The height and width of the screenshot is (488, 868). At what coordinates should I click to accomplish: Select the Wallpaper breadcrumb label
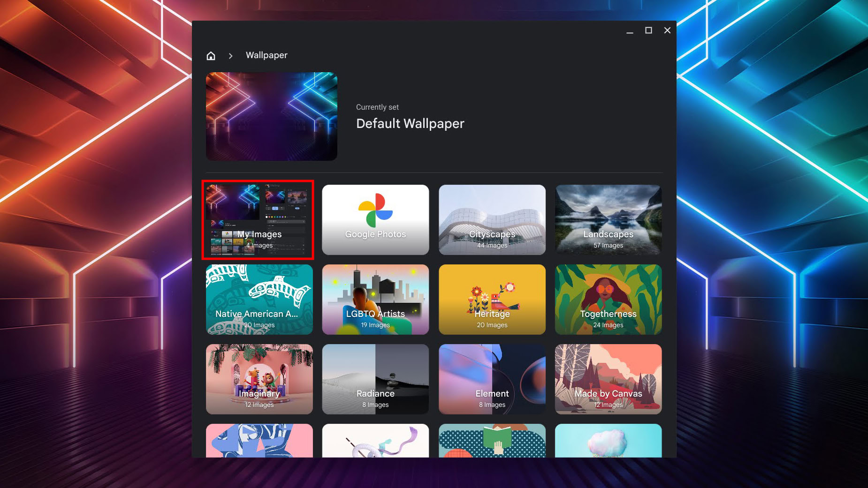pos(266,55)
